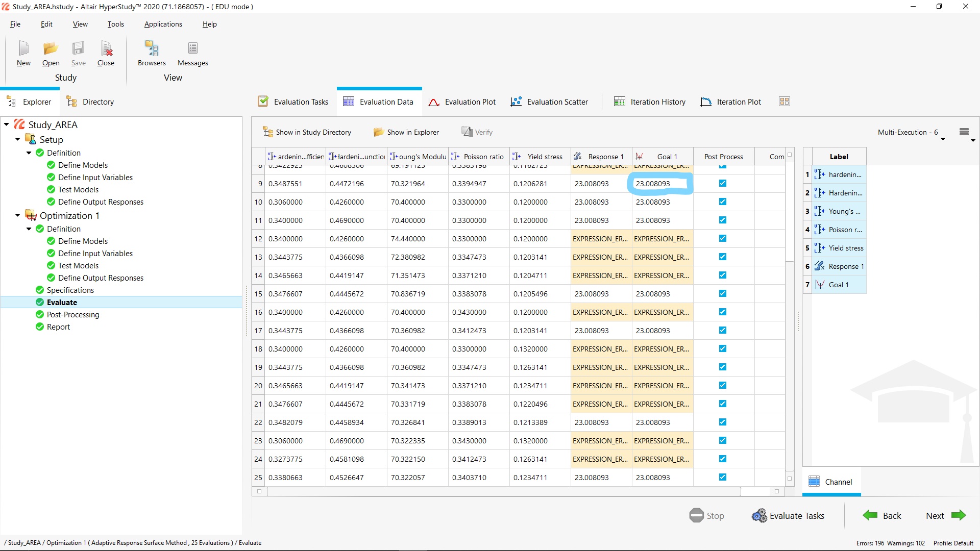Click the Show in Explorer folder icon
Image resolution: width=980 pixels, height=551 pixels.
click(378, 132)
